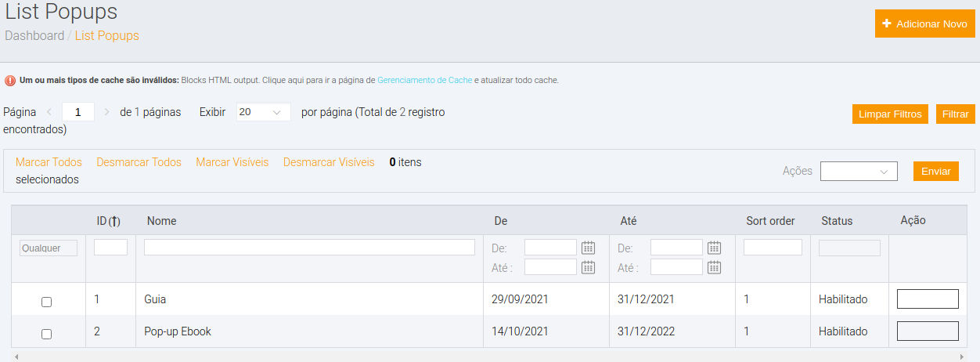Click Habilitado status in Guia row
The image size is (980, 362).
click(843, 299)
